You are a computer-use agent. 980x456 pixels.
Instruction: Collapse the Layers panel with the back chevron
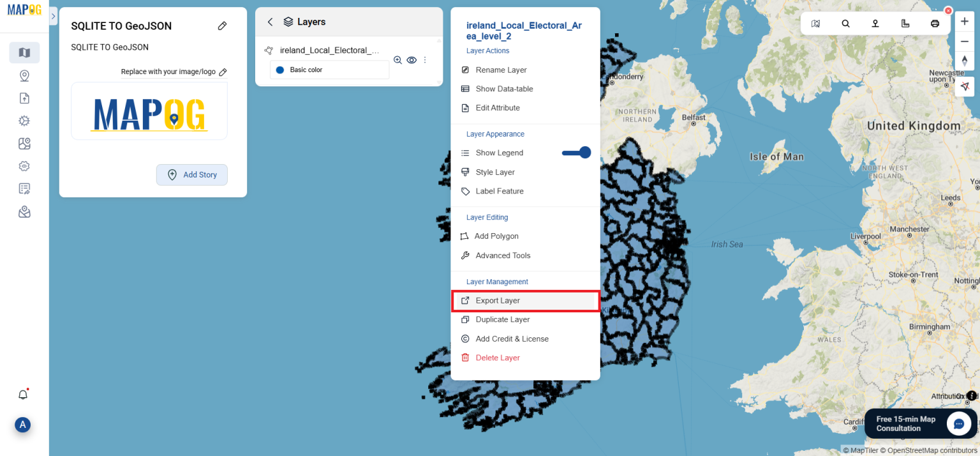click(x=269, y=21)
